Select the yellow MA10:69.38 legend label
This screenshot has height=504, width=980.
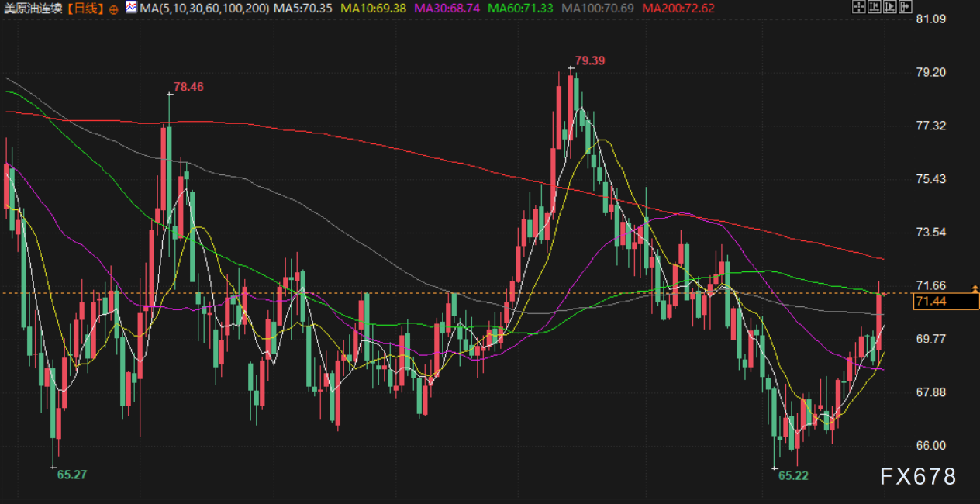pos(374,9)
